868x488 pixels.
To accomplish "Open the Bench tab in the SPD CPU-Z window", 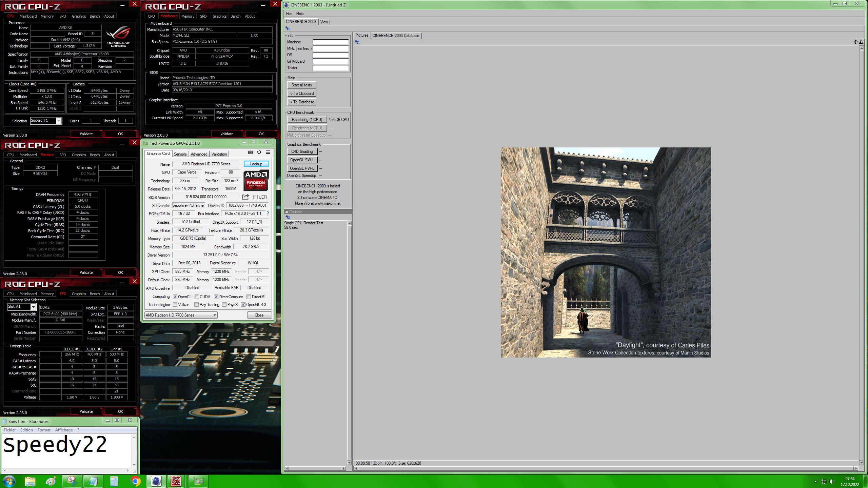I will click(95, 294).
